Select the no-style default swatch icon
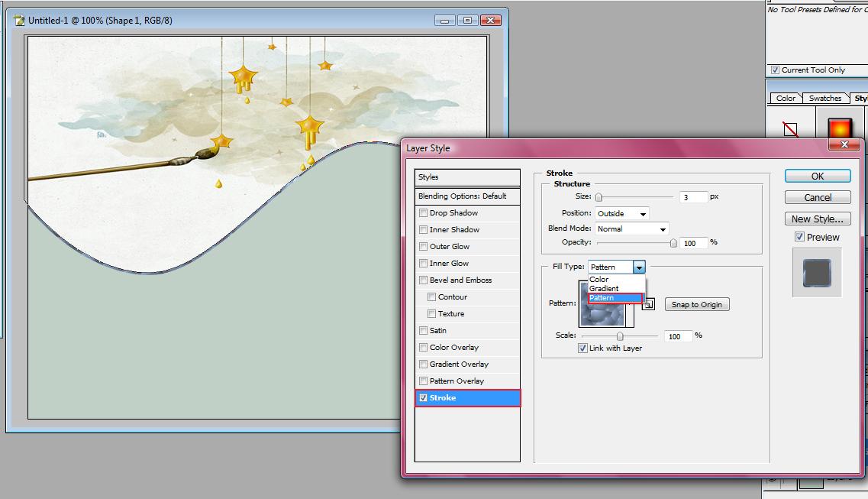The image size is (868, 499). (x=790, y=130)
